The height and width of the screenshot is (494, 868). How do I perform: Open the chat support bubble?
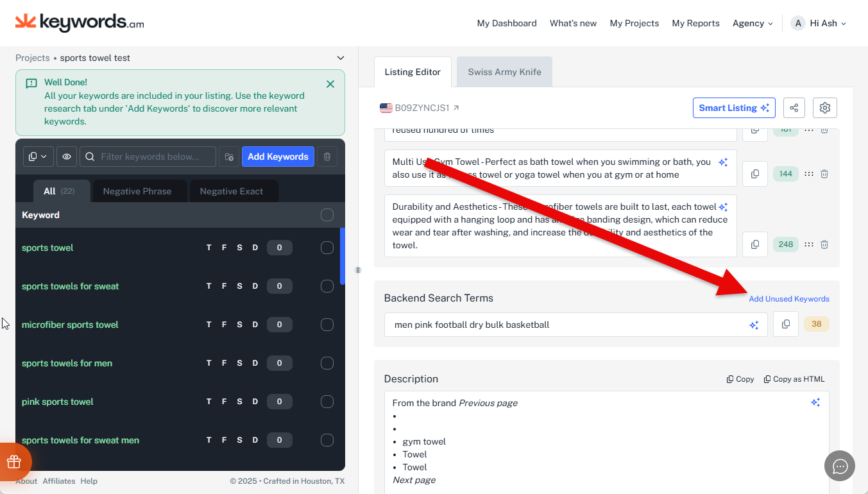tap(840, 466)
